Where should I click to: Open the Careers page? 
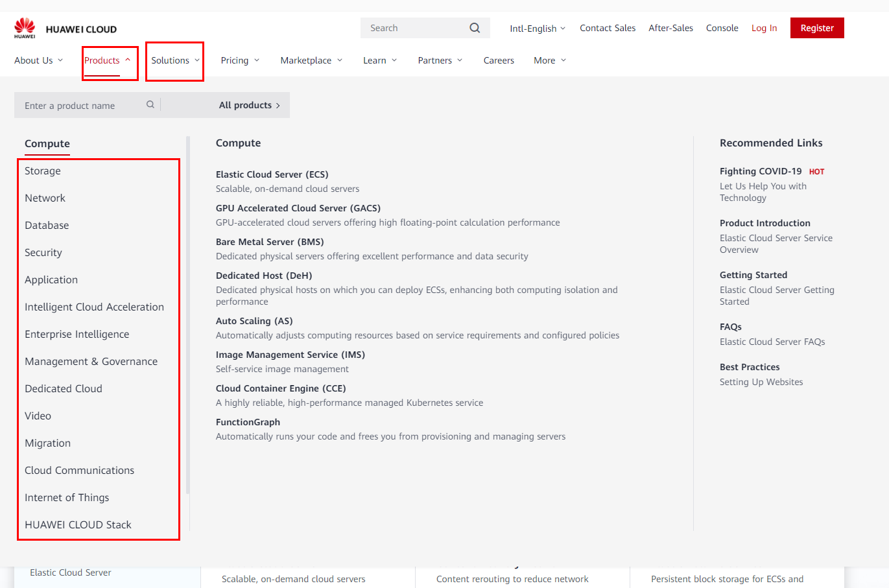click(x=499, y=60)
